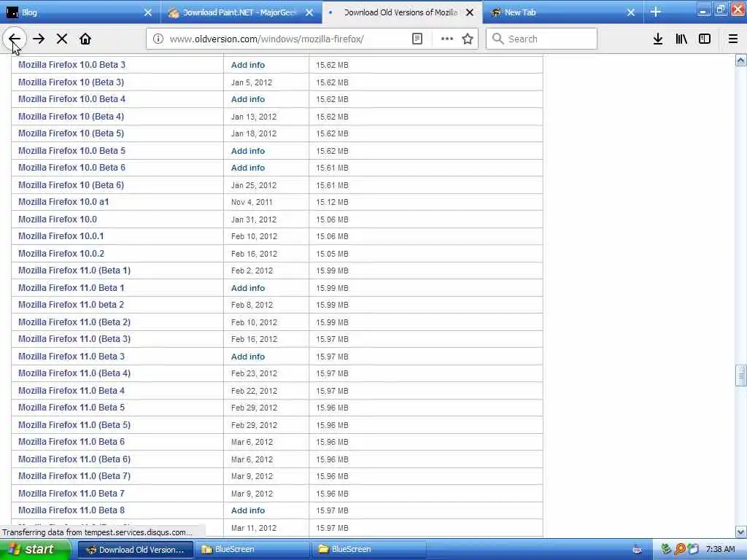Screen dimensions: 747x560
Task: Toggle reader view icon in address bar
Action: [x=417, y=39]
